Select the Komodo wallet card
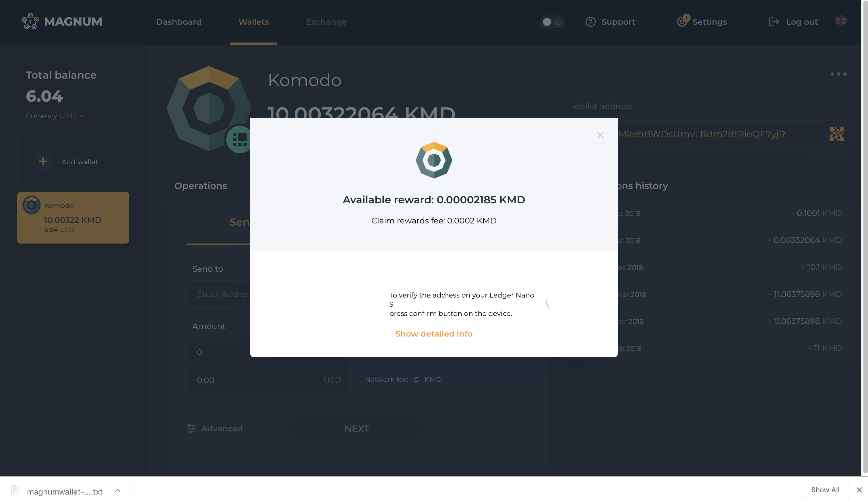Screen dimensions: 868x502 click(x=73, y=217)
